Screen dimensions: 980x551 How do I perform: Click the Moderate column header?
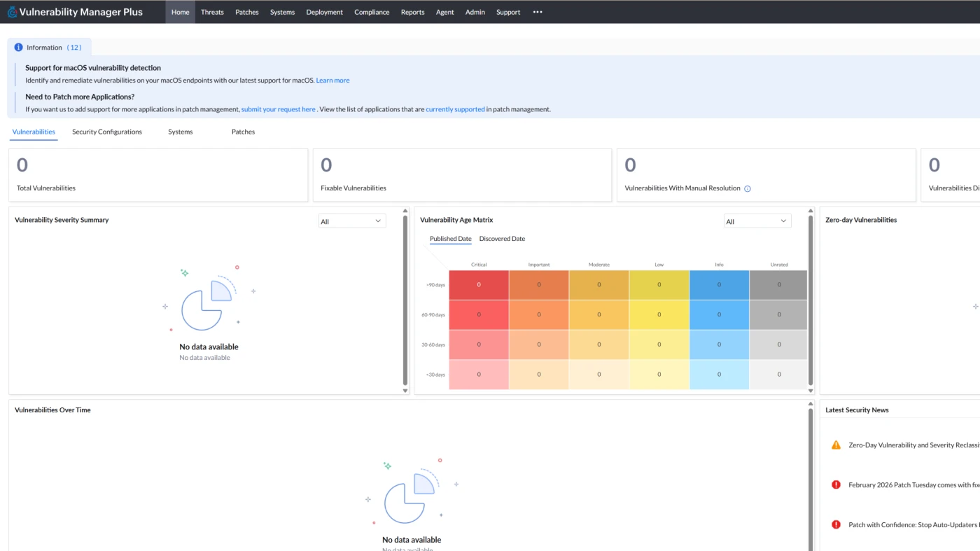pyautogui.click(x=599, y=265)
